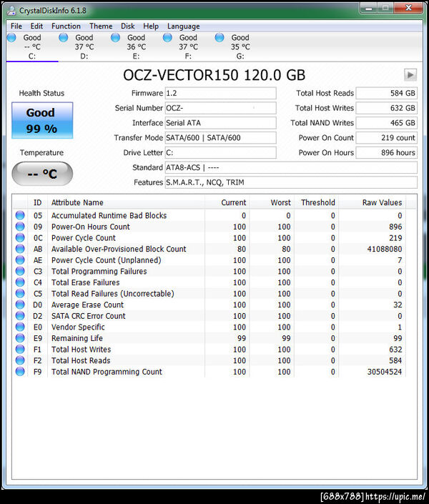Viewport: 429px width, 504px height.
Task: Click the Features field
Action: (291, 182)
